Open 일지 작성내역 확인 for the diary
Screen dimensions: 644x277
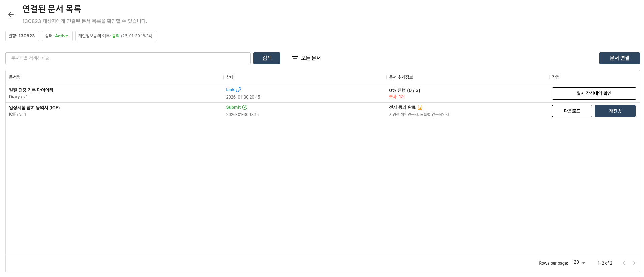pyautogui.click(x=594, y=93)
